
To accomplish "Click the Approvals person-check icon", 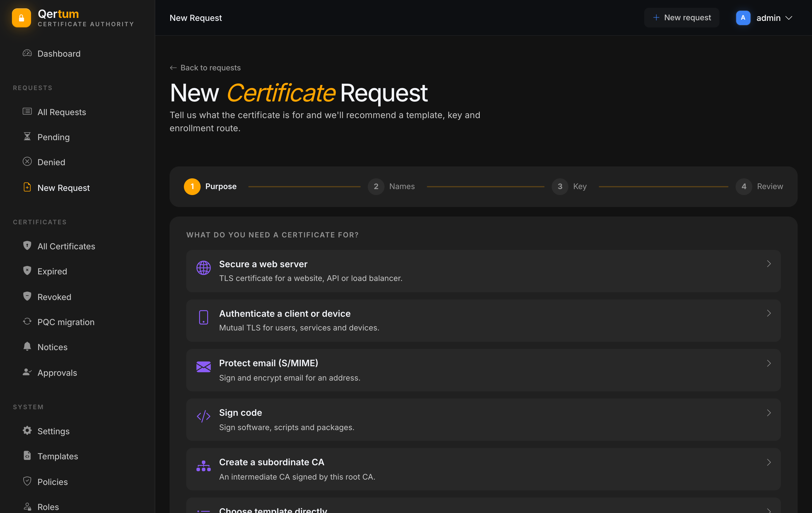I will pos(27,372).
